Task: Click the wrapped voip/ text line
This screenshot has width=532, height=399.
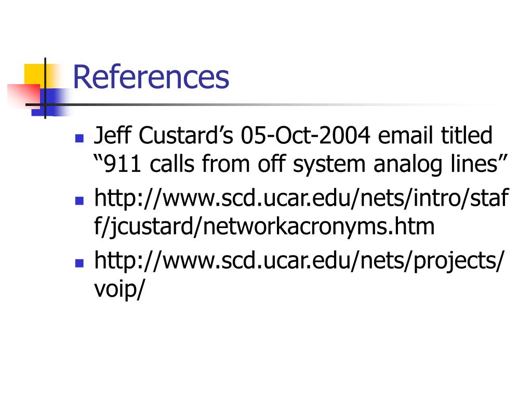Action: 119,289
